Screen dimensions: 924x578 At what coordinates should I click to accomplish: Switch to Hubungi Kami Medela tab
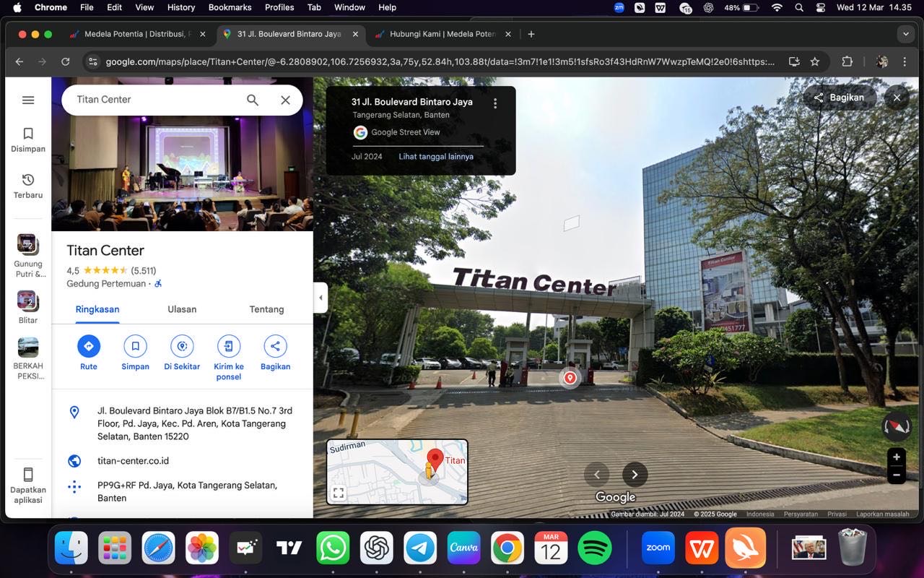coord(443,34)
